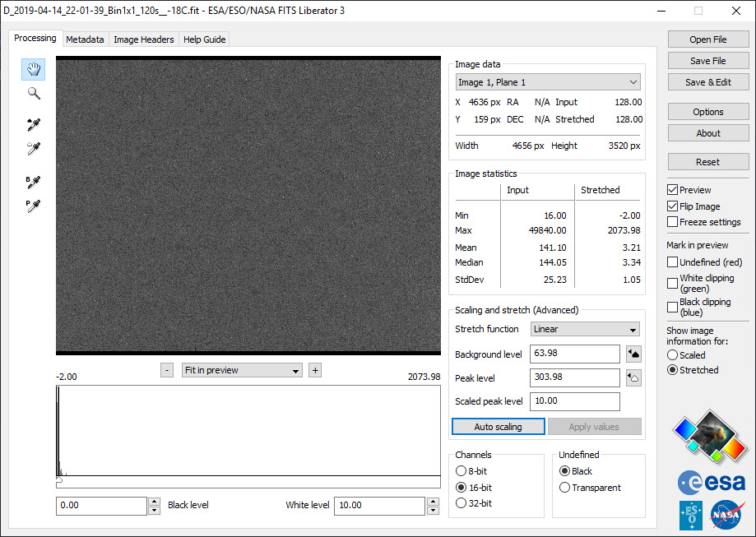Enable Black clipping (blue) marking
The height and width of the screenshot is (537, 756).
click(x=673, y=307)
